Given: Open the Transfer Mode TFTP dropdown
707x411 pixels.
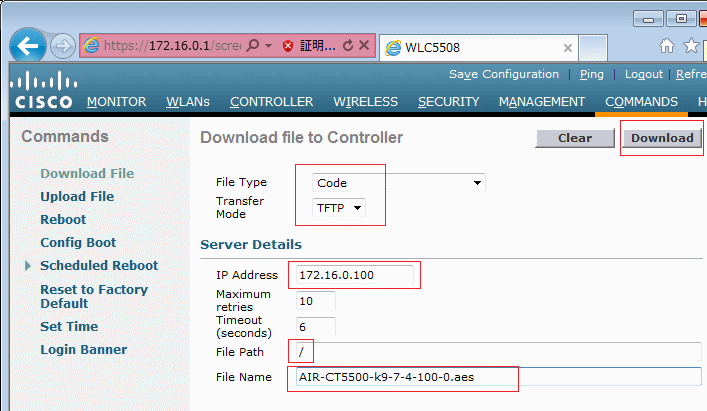Looking at the screenshot, I should pos(339,208).
